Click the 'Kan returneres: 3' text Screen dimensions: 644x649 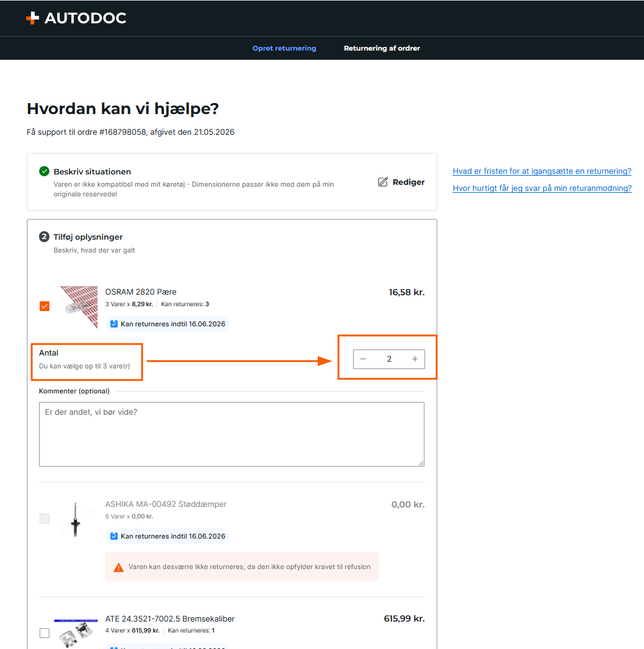click(185, 304)
